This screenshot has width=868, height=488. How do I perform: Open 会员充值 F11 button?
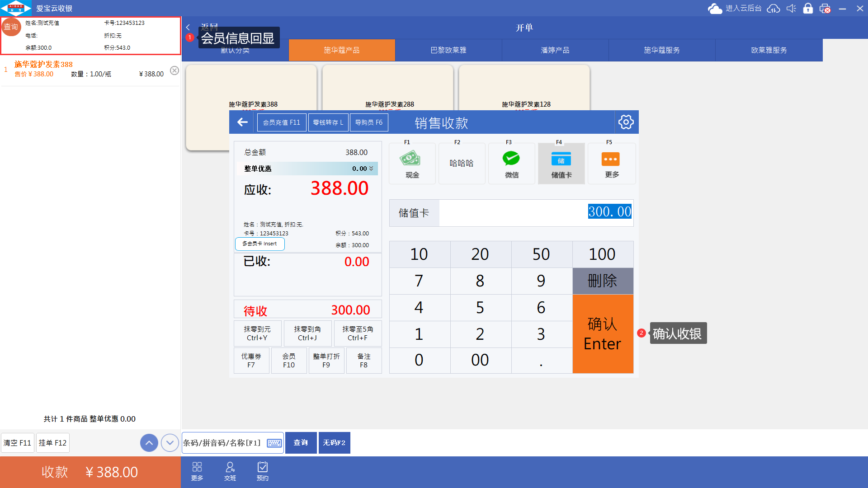(281, 122)
